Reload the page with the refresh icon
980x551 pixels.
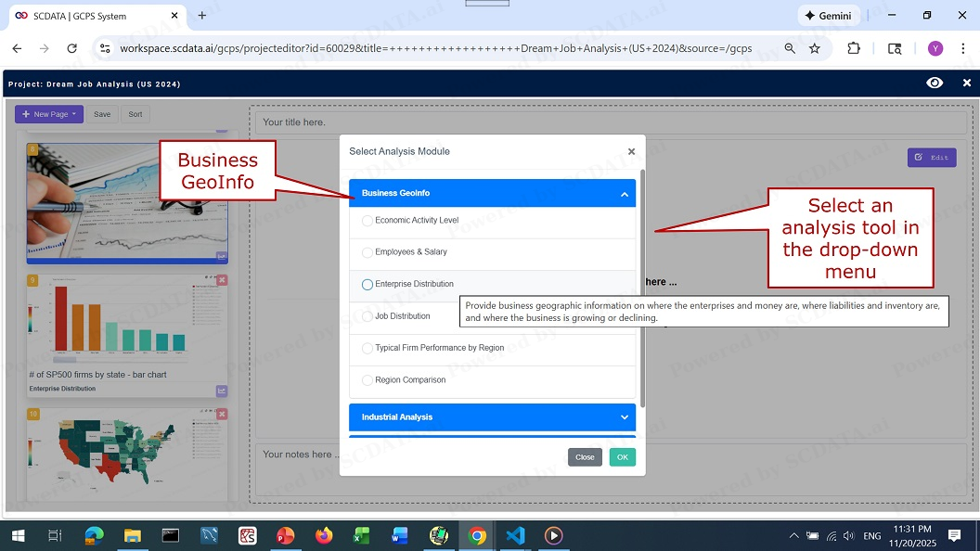pyautogui.click(x=71, y=48)
